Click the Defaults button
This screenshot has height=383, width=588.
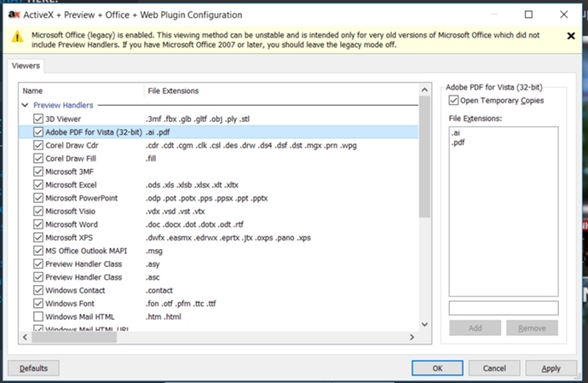click(x=33, y=368)
